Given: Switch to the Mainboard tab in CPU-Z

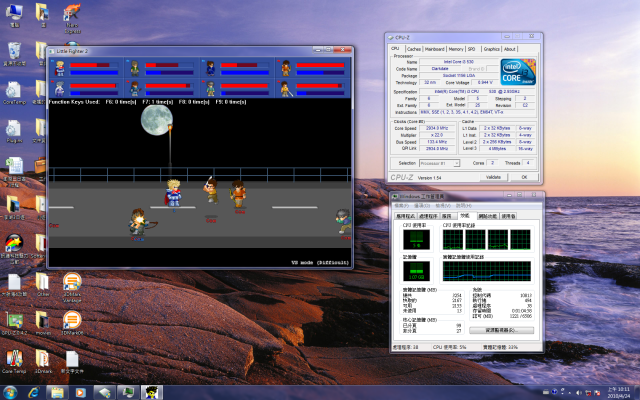Looking at the screenshot, I should [434, 49].
